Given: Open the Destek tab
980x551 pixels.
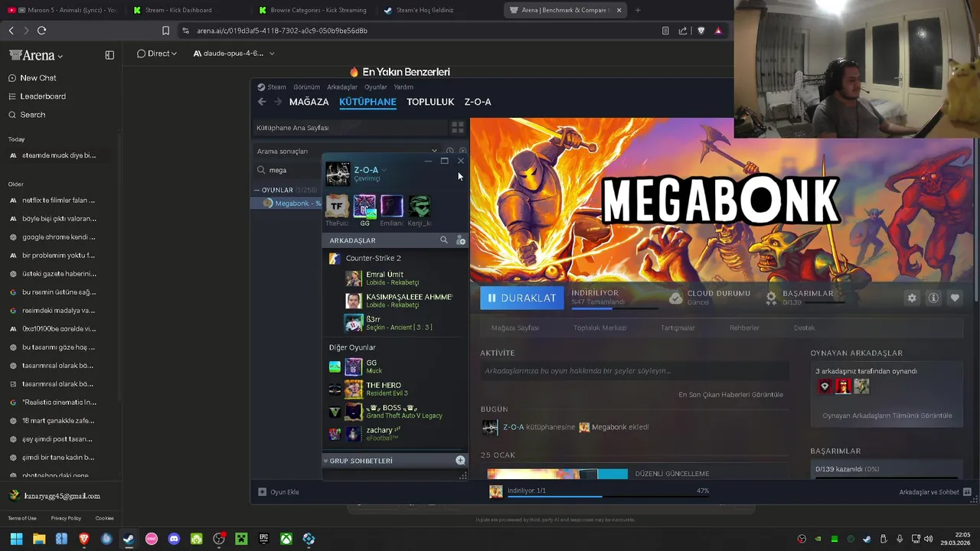Looking at the screenshot, I should coord(804,328).
